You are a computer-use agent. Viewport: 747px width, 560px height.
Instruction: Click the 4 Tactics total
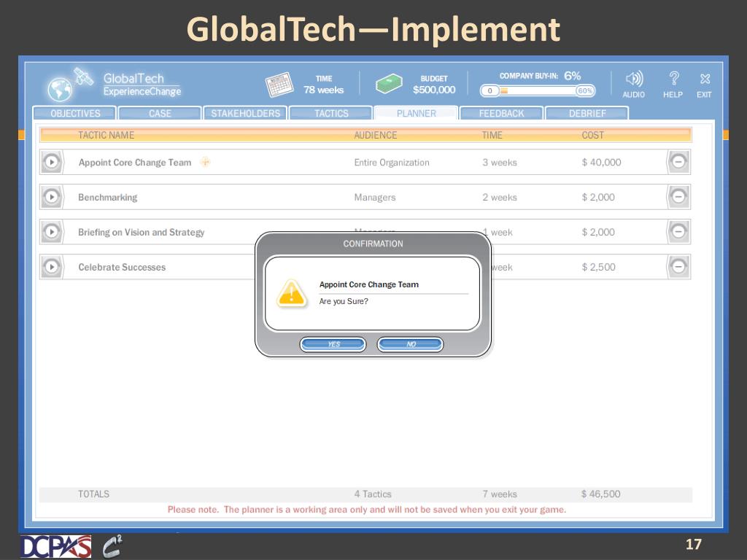[373, 494]
